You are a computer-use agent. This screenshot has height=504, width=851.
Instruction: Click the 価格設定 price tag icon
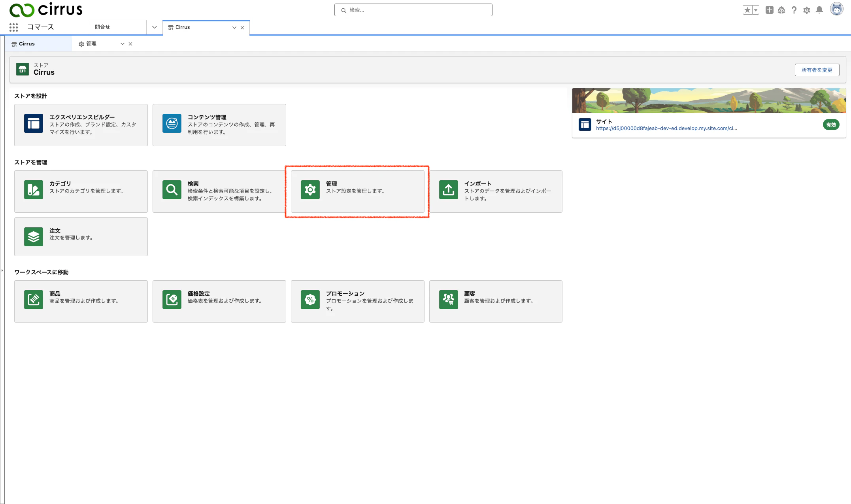click(172, 300)
